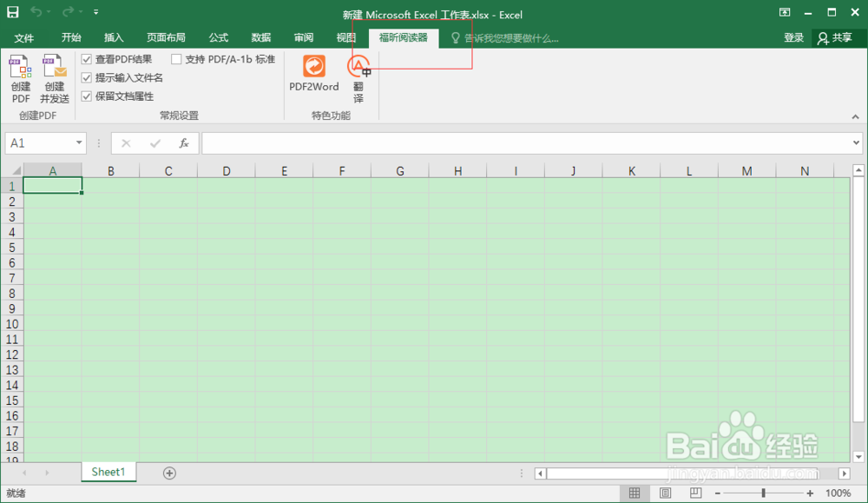Launch the PDF2Word feature

314,73
